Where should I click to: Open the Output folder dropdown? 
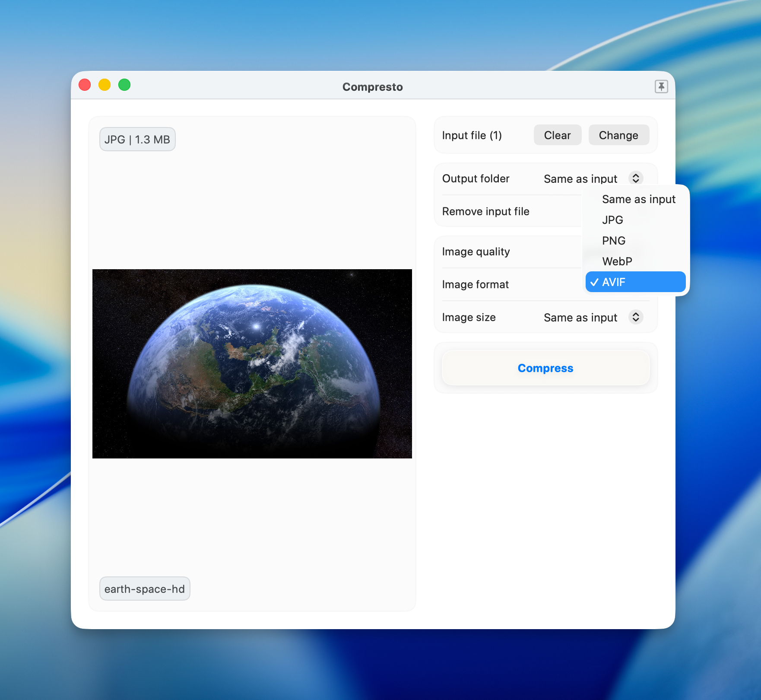pyautogui.click(x=593, y=178)
